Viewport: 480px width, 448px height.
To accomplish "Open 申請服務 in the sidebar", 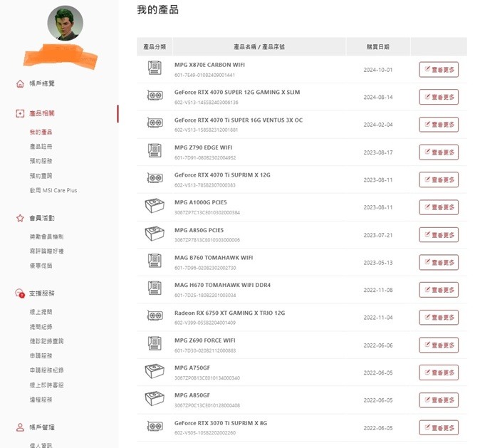I will pyautogui.click(x=41, y=355).
